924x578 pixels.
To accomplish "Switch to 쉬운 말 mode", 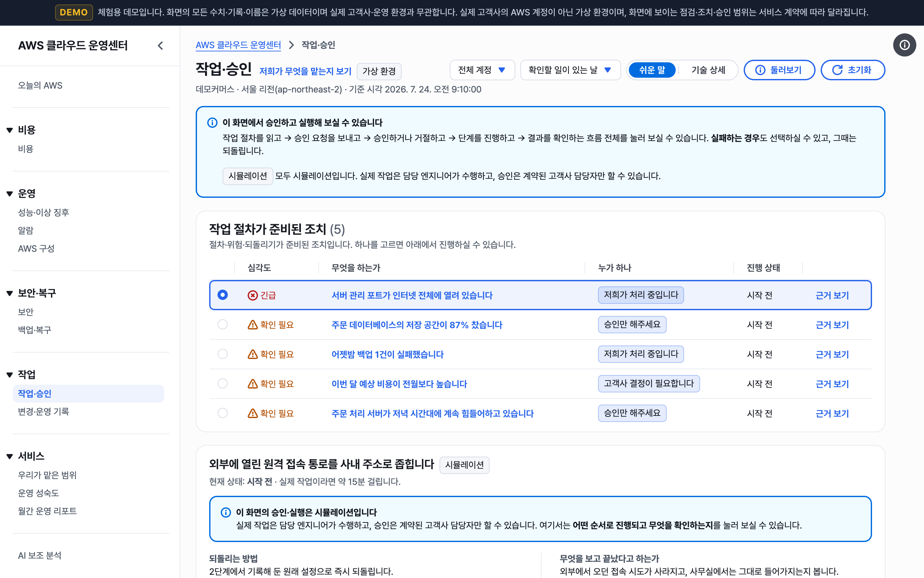I will click(x=652, y=70).
